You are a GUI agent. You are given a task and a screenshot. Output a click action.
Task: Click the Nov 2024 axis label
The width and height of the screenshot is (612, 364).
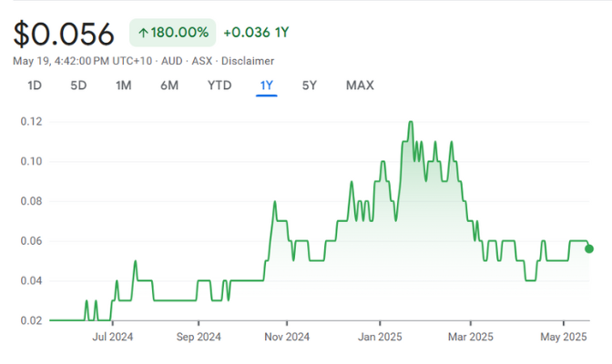pyautogui.click(x=285, y=336)
